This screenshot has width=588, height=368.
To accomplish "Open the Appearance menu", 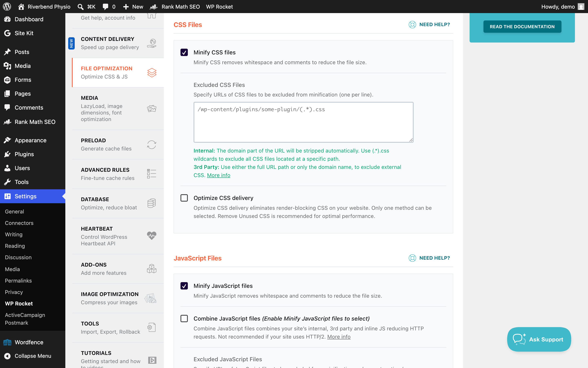I will tap(32, 140).
